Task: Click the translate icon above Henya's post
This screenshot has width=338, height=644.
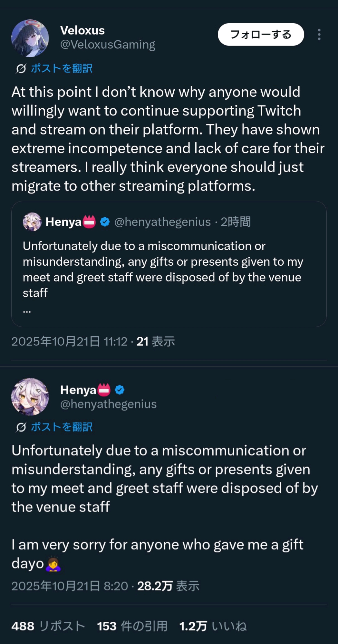Action: click(21, 427)
